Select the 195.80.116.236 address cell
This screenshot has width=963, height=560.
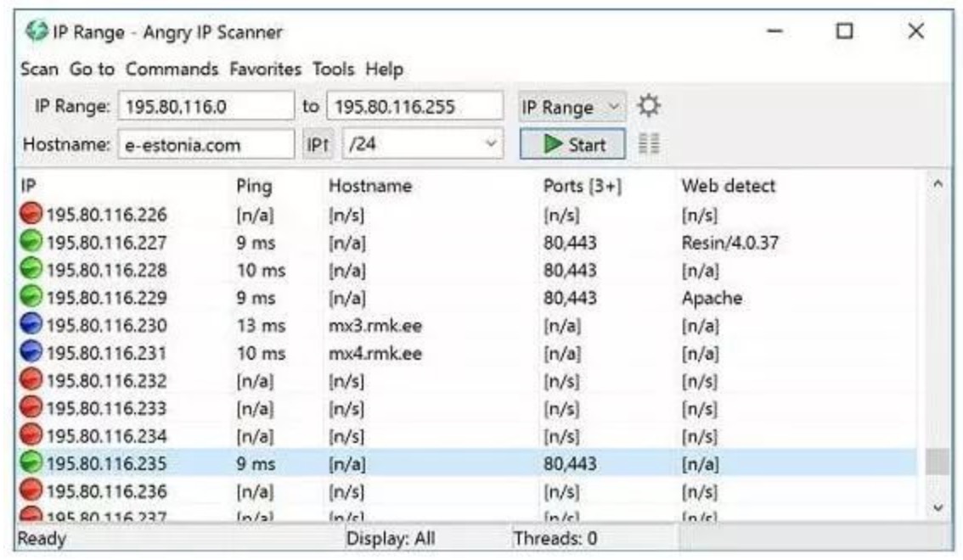point(106,491)
